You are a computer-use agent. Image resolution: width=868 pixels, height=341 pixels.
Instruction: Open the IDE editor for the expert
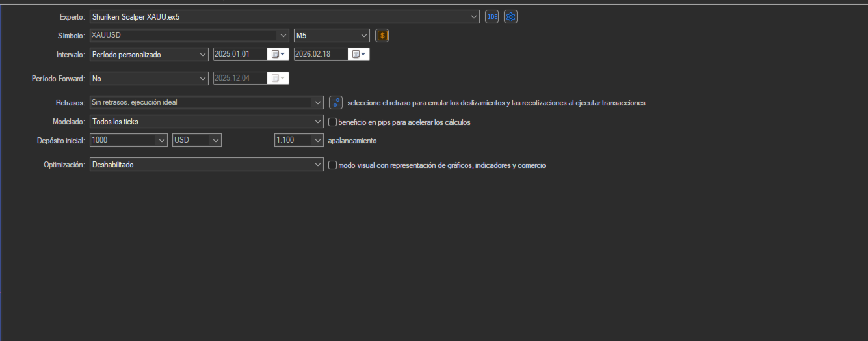point(492,17)
